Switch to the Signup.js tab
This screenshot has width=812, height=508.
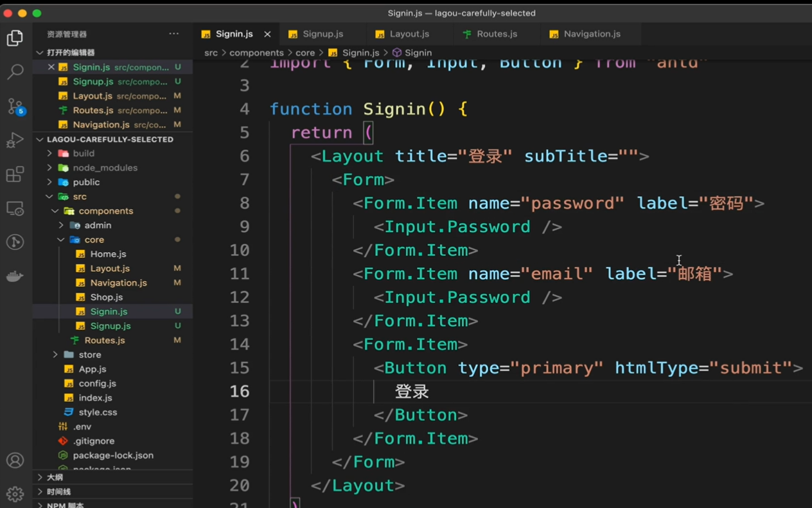pos(323,34)
